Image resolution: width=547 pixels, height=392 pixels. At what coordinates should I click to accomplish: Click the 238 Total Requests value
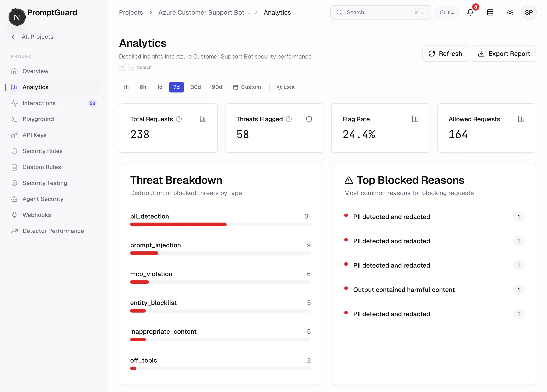click(140, 134)
